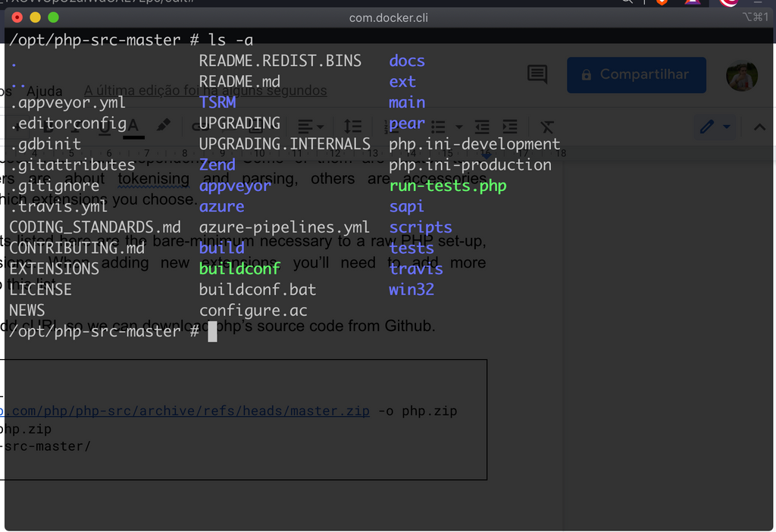Open the Ajuda menu
776x532 pixels.
pyautogui.click(x=44, y=91)
